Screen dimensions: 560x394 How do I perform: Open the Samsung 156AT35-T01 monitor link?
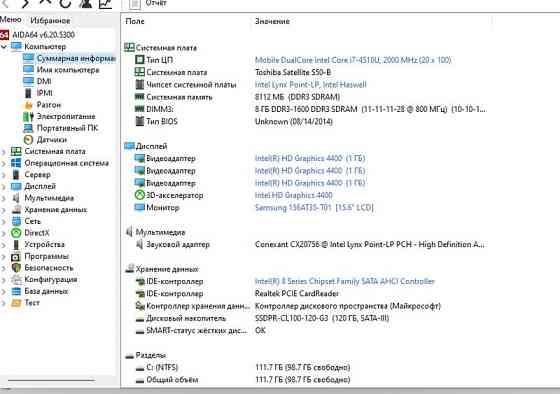pyautogui.click(x=314, y=208)
